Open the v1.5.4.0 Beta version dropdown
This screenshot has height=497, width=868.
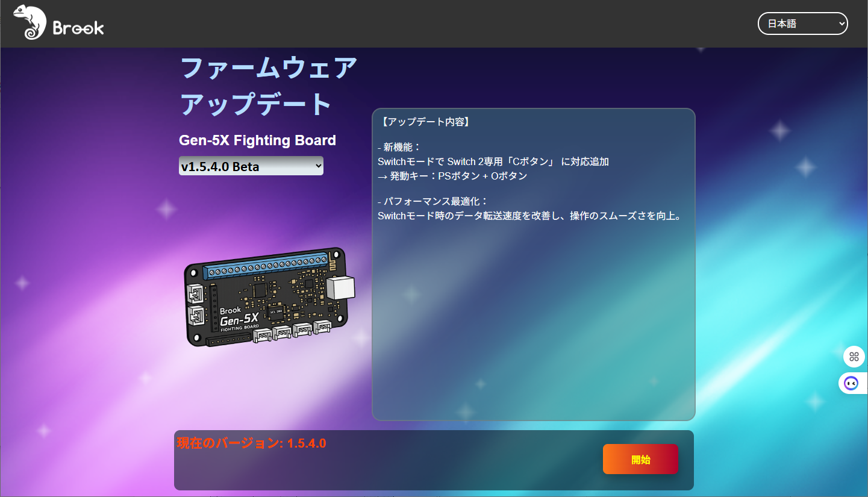pyautogui.click(x=251, y=166)
